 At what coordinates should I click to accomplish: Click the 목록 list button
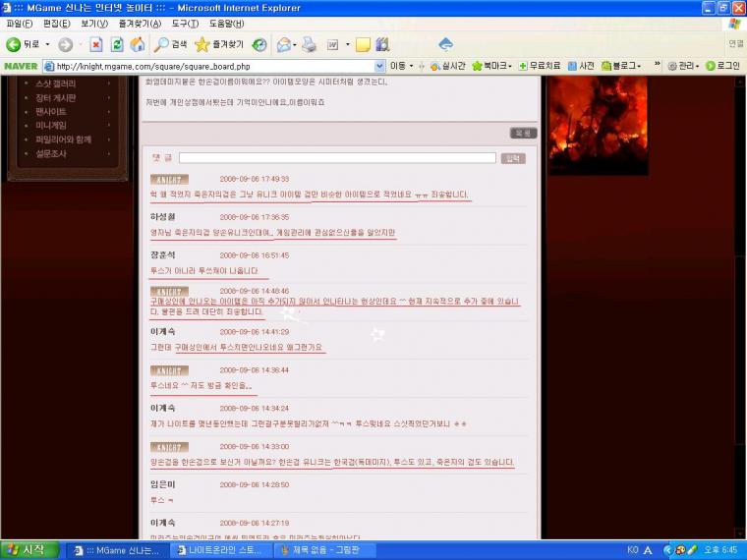[x=523, y=134]
